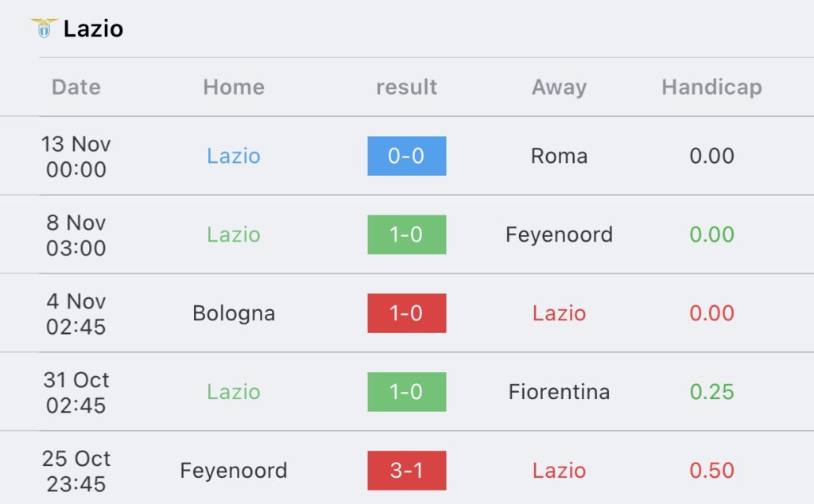This screenshot has width=814, height=504.
Task: Click the 13 Nov 00:00 date cell
Action: coord(76,157)
